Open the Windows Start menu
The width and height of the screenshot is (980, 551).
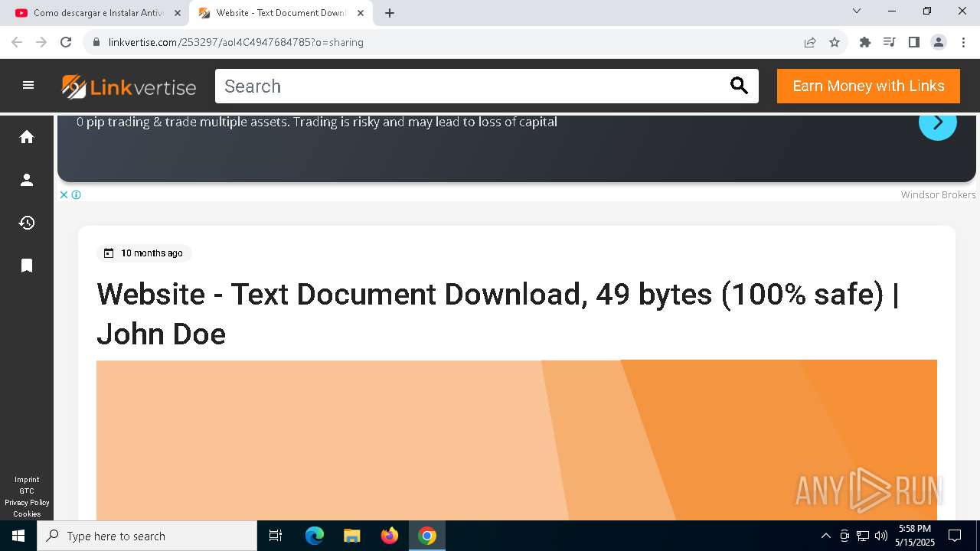[18, 536]
